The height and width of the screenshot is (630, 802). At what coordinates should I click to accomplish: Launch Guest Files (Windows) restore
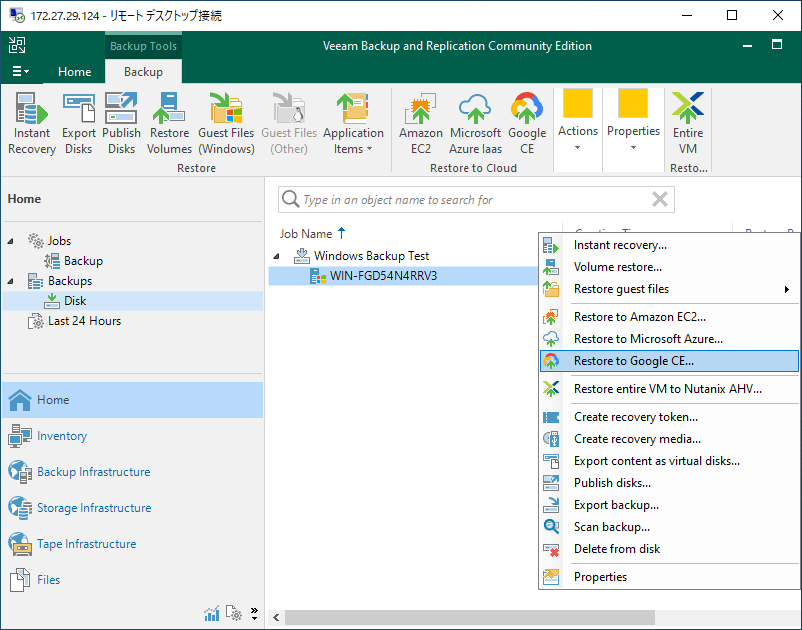coord(226,123)
